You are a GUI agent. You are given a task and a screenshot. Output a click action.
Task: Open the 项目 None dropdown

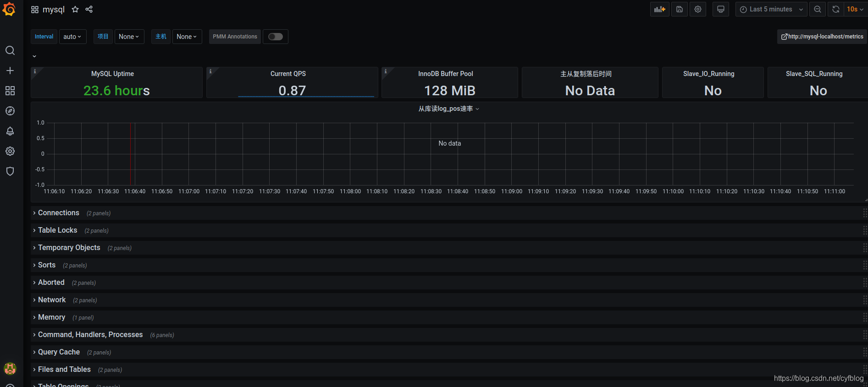(129, 37)
